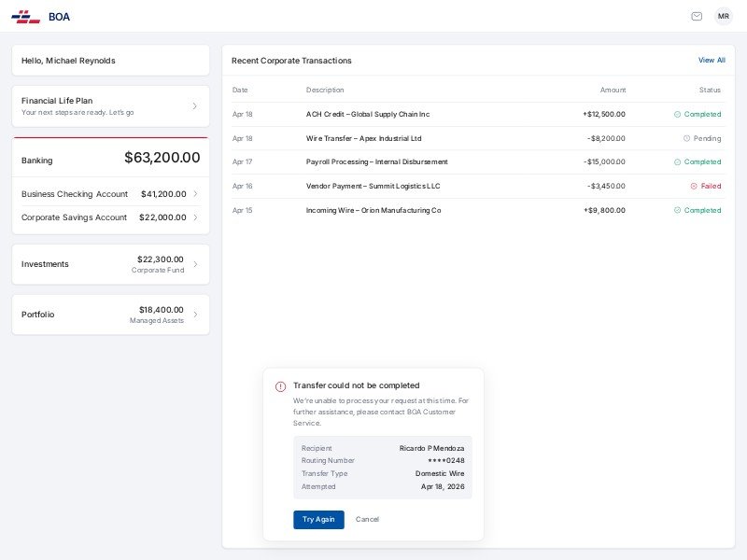Open the Investments card chevron
747x560 pixels.
pos(195,264)
